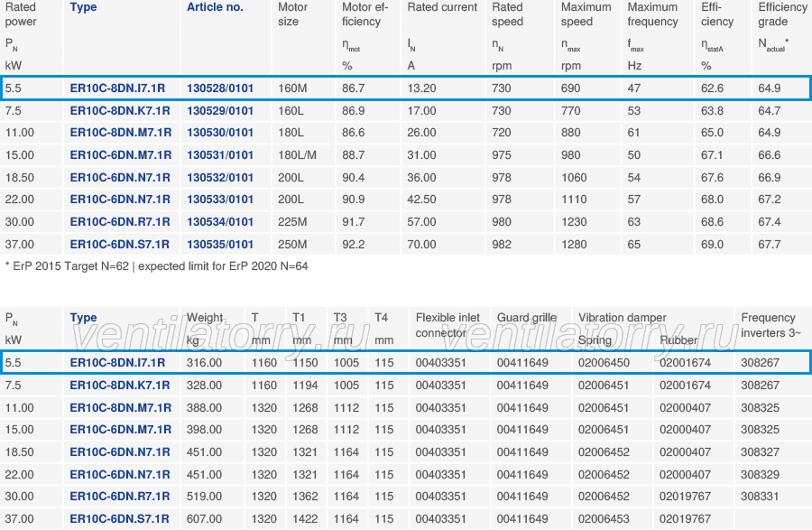This screenshot has width=812, height=530.
Task: Click type ER10C-6DN.R7.1R beside article 130534/0101
Action: [x=120, y=222]
